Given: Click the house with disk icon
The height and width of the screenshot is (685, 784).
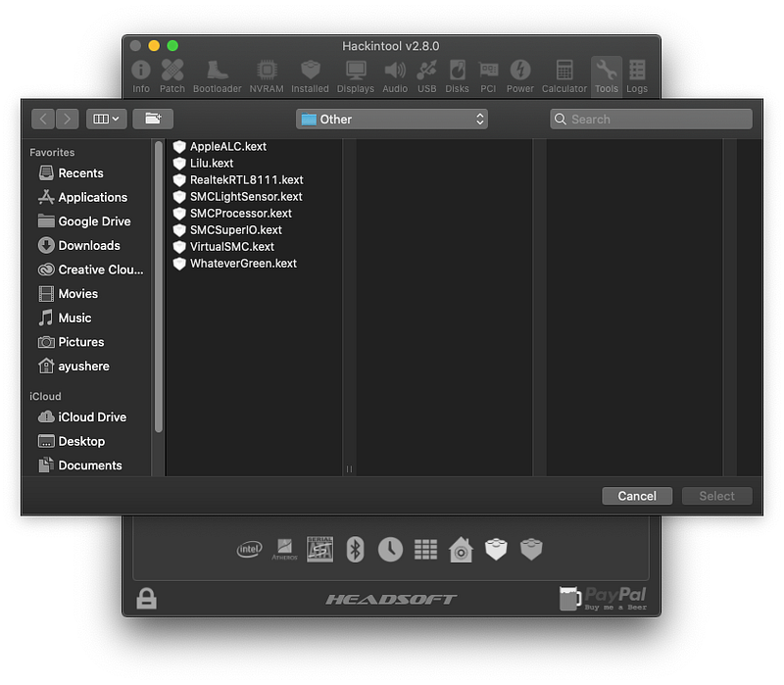Looking at the screenshot, I should coord(461,550).
